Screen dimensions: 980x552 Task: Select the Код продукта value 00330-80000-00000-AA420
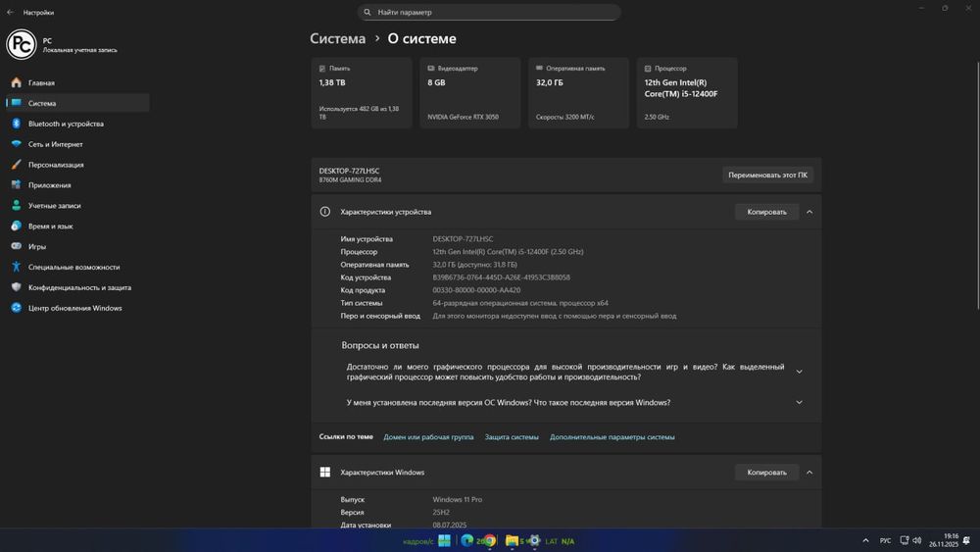tap(476, 290)
